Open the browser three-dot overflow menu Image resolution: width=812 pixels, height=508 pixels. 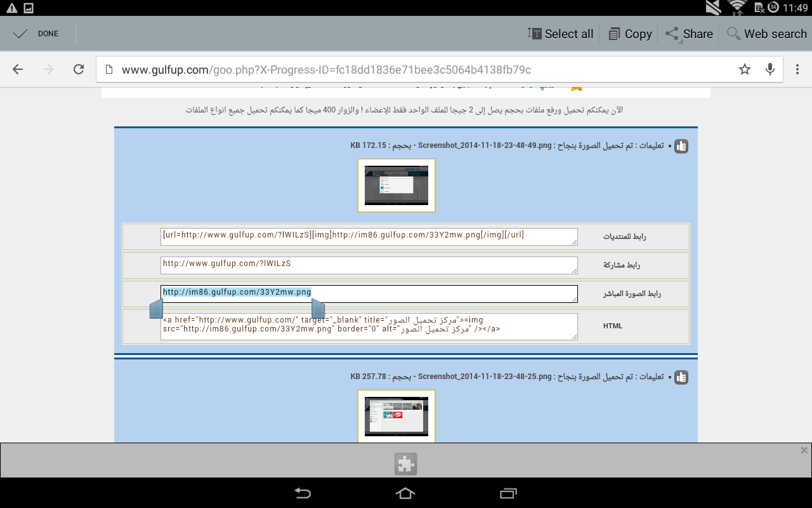coord(797,69)
